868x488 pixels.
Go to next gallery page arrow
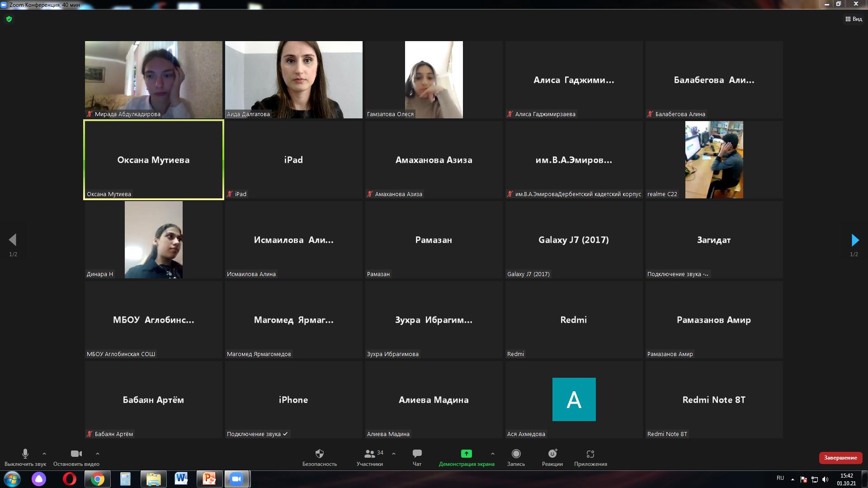tap(854, 240)
